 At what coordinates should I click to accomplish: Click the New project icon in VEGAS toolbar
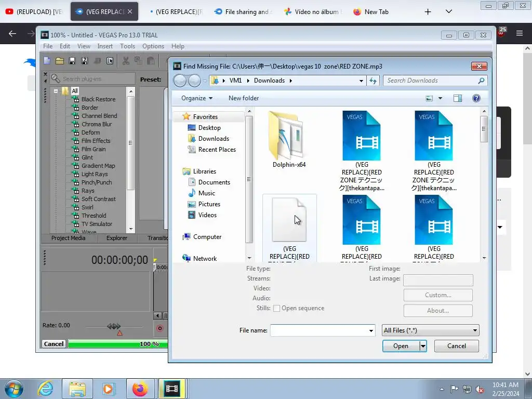tap(47, 61)
